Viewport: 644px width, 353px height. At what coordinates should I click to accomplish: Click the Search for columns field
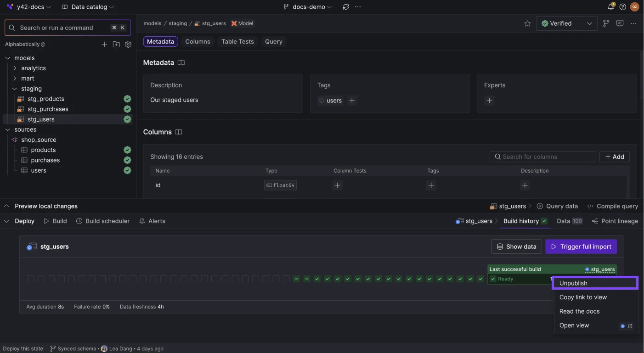542,157
